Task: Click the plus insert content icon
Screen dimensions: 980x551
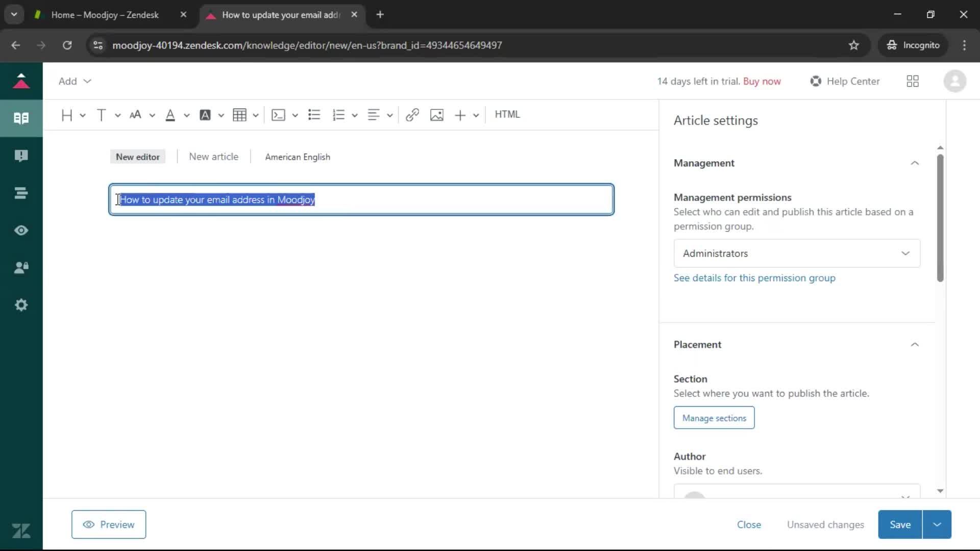Action: (x=460, y=115)
